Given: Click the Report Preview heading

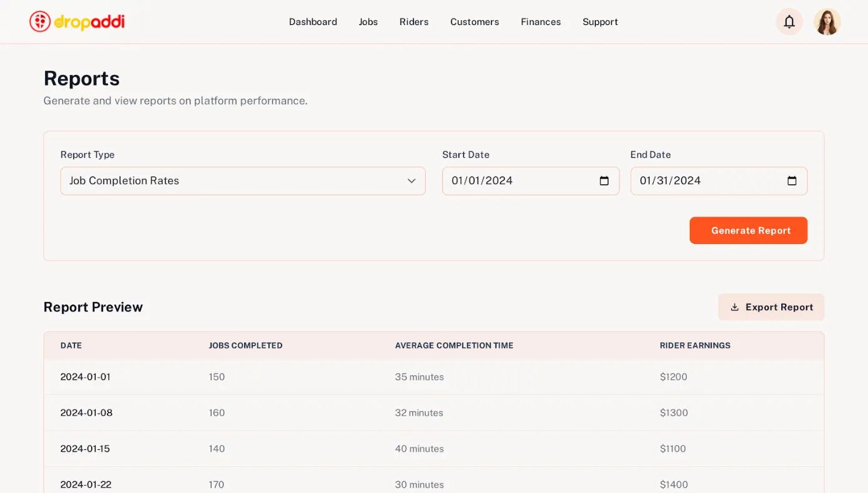Looking at the screenshot, I should (93, 307).
